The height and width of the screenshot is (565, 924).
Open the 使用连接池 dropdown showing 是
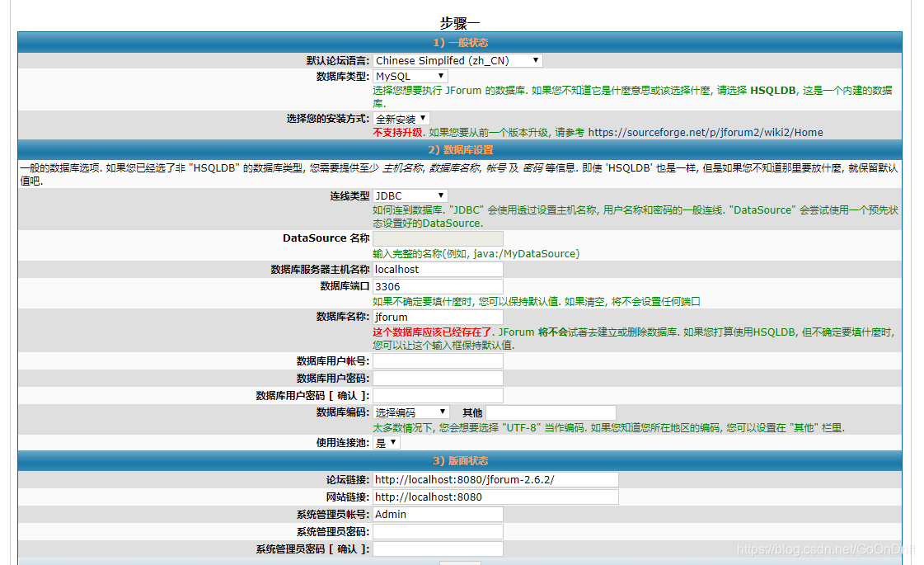tap(387, 443)
